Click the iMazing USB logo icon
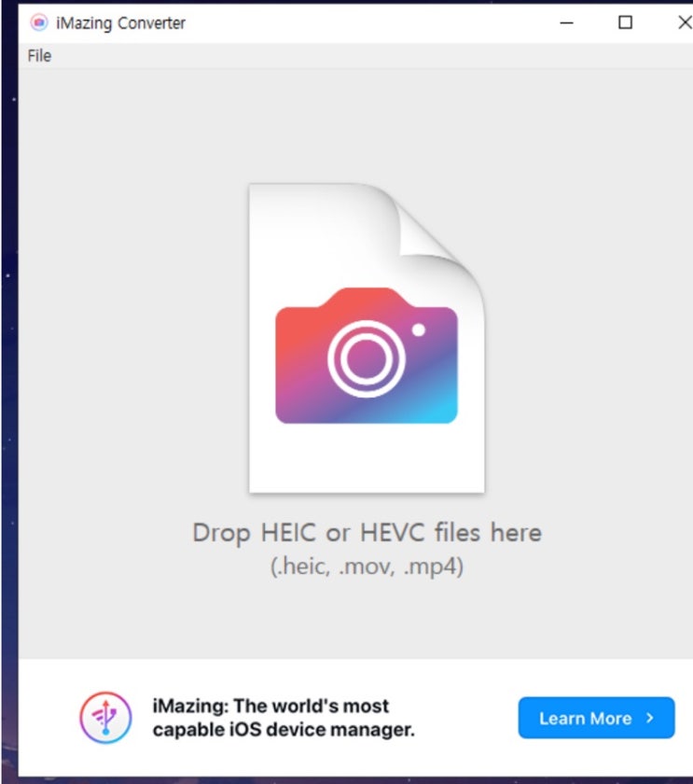Image resolution: width=693 pixels, height=784 pixels. pyautogui.click(x=105, y=718)
